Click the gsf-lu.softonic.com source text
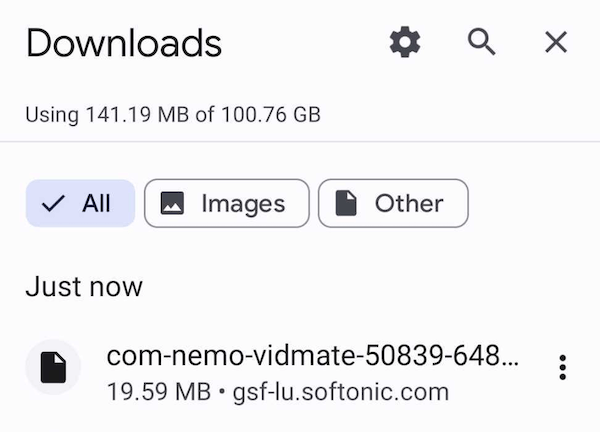 341,392
